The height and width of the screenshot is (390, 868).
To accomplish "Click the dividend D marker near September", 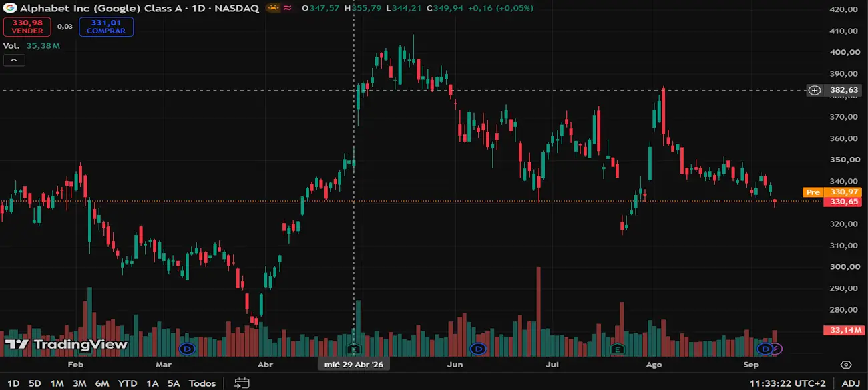I will (x=765, y=349).
